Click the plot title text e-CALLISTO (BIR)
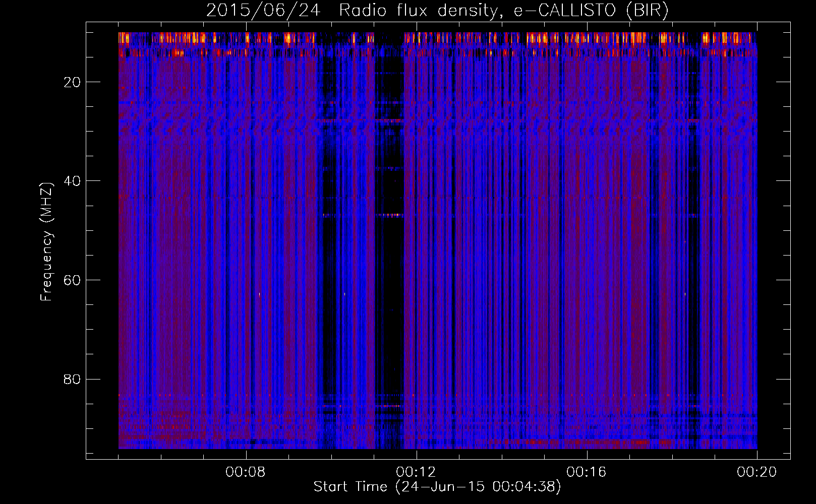The width and height of the screenshot is (816, 504). click(591, 11)
